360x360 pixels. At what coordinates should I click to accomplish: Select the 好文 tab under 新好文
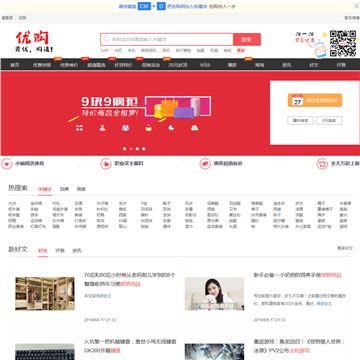click(43, 251)
